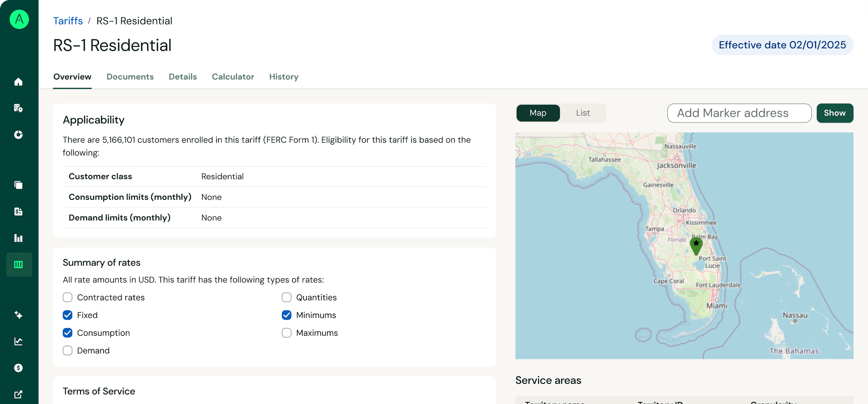Open the History tab

pyautogui.click(x=284, y=77)
